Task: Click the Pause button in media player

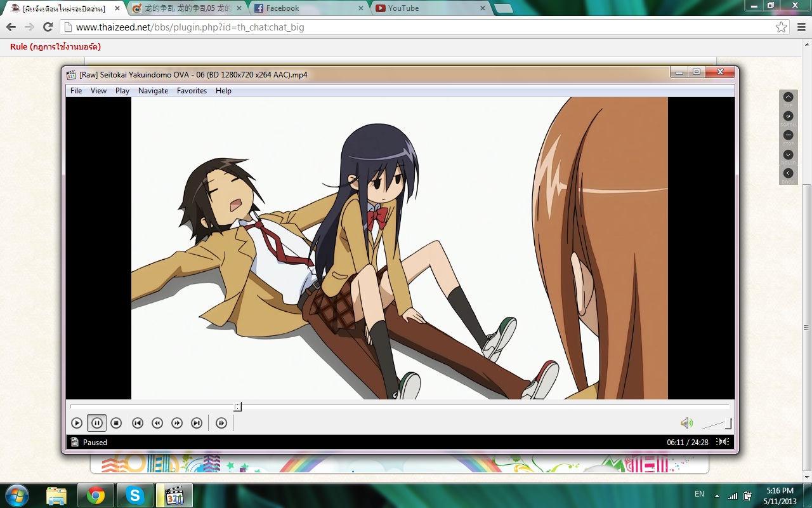Action: (96, 423)
